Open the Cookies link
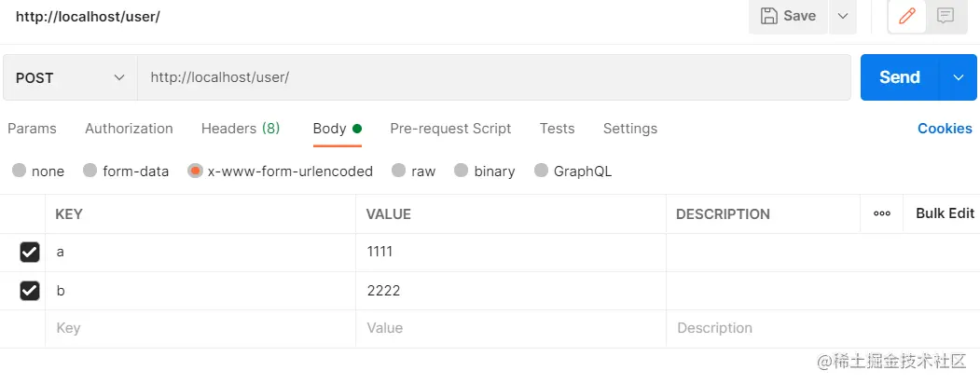Image resolution: width=980 pixels, height=384 pixels. point(945,129)
